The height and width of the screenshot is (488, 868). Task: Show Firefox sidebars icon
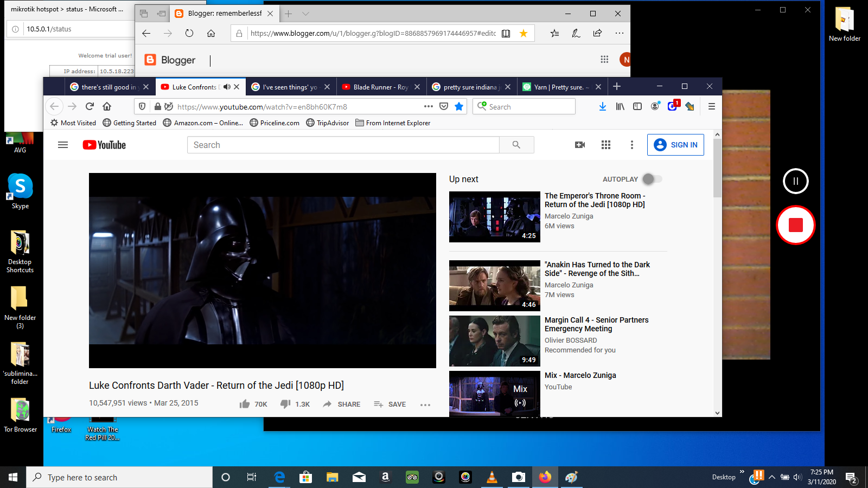[x=637, y=106]
